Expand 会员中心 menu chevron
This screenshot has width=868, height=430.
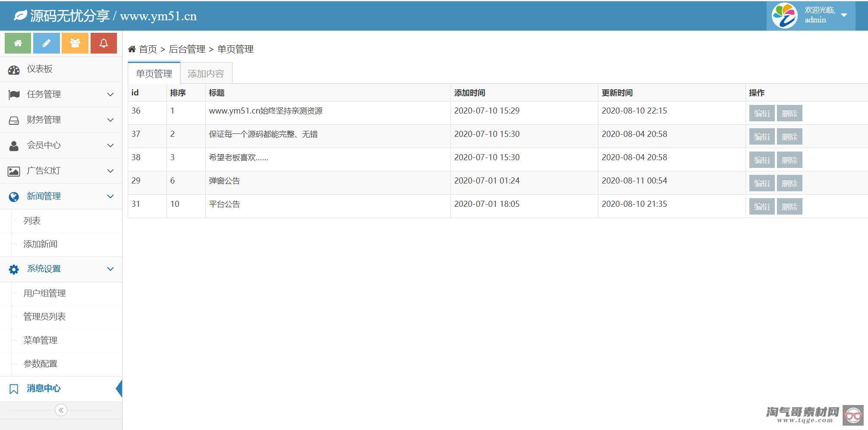(110, 145)
